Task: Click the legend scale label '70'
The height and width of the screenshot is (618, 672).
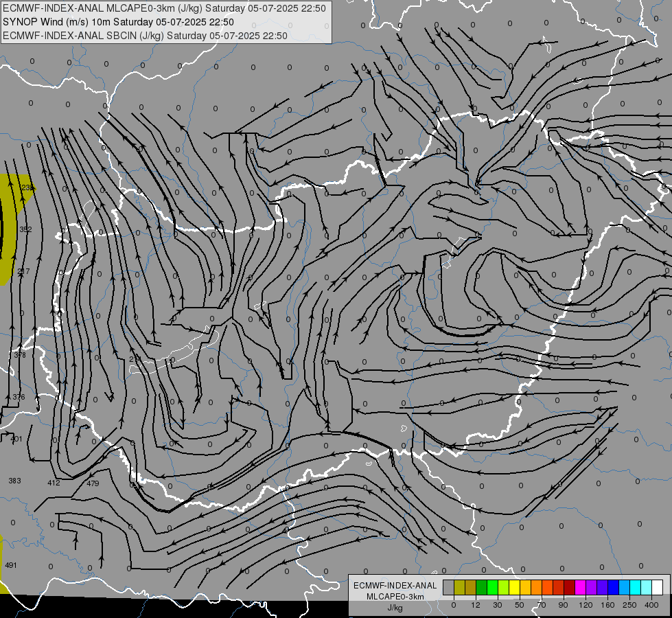Action: [x=542, y=605]
